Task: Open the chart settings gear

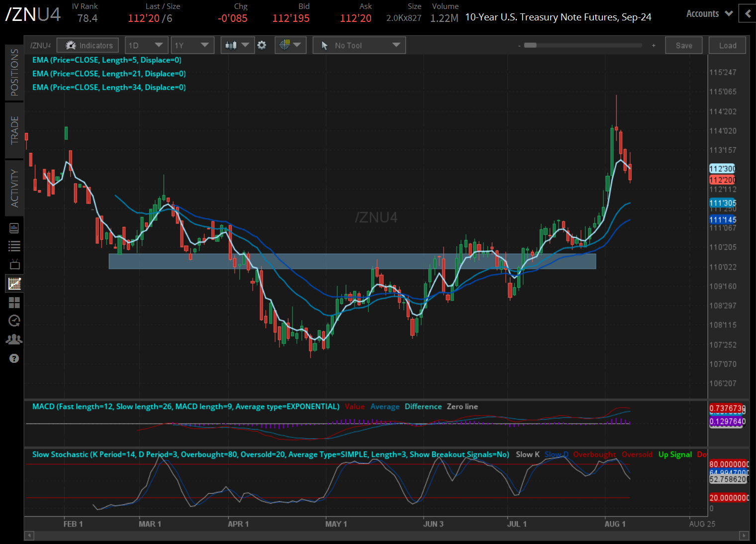Action: tap(262, 45)
